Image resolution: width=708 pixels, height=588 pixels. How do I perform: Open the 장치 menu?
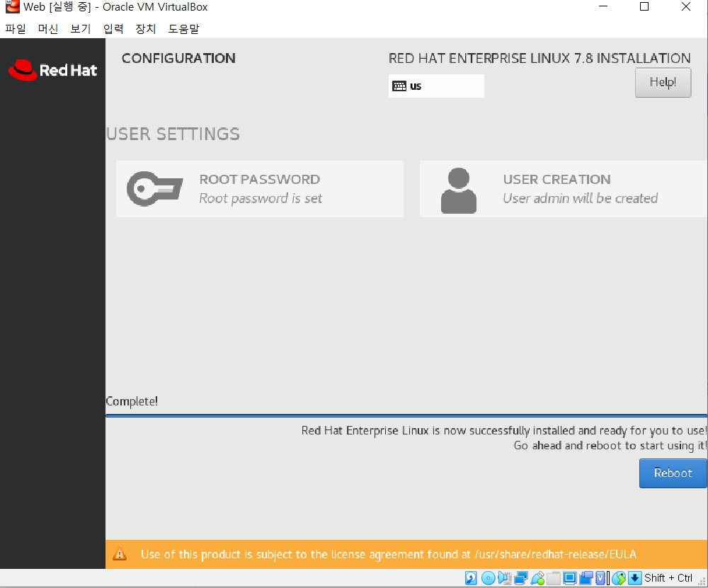[145, 29]
